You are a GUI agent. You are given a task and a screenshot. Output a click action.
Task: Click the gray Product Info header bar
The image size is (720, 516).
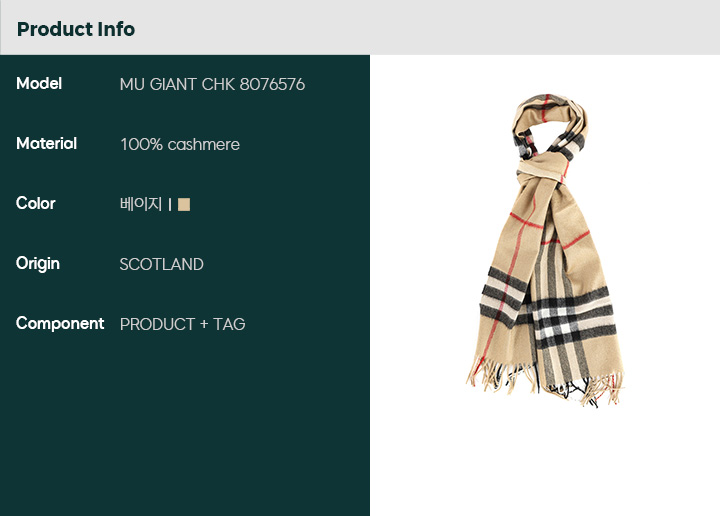coord(360,28)
